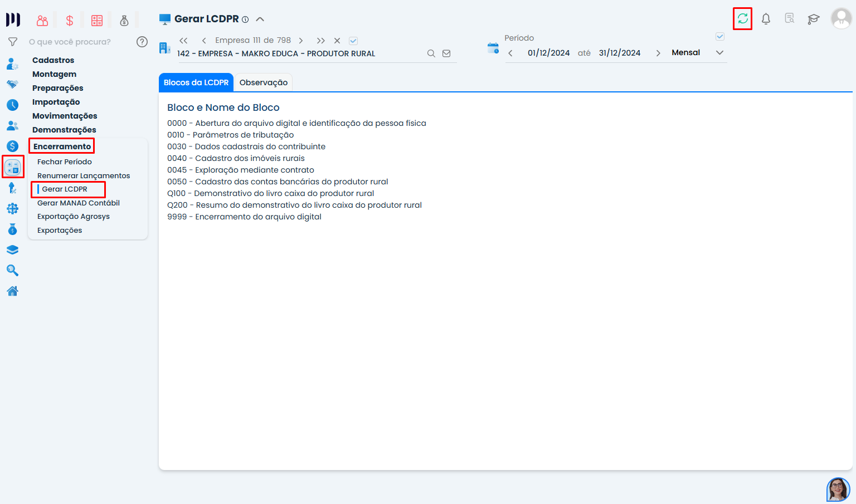Expand the Mensal period dropdown

(719, 53)
